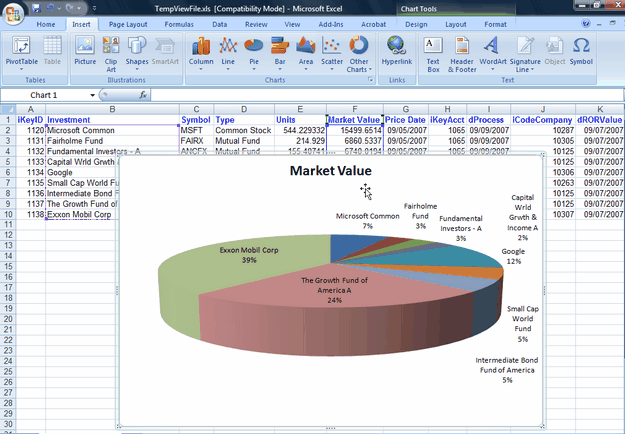Open the Chart Tools Design tab
Image resolution: width=625 pixels, height=434 pixels.
[x=416, y=23]
